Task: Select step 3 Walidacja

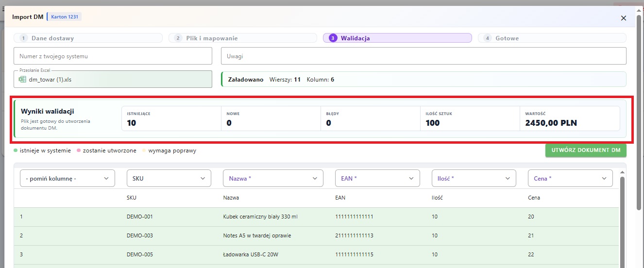Action: [x=397, y=38]
